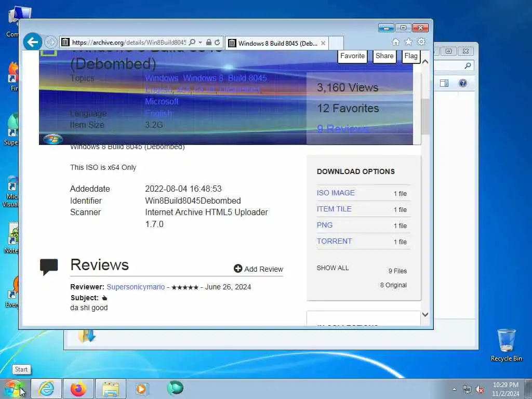Open the address bar dropdown arrow
Viewport: 532px width, 399px height.
tap(200, 43)
